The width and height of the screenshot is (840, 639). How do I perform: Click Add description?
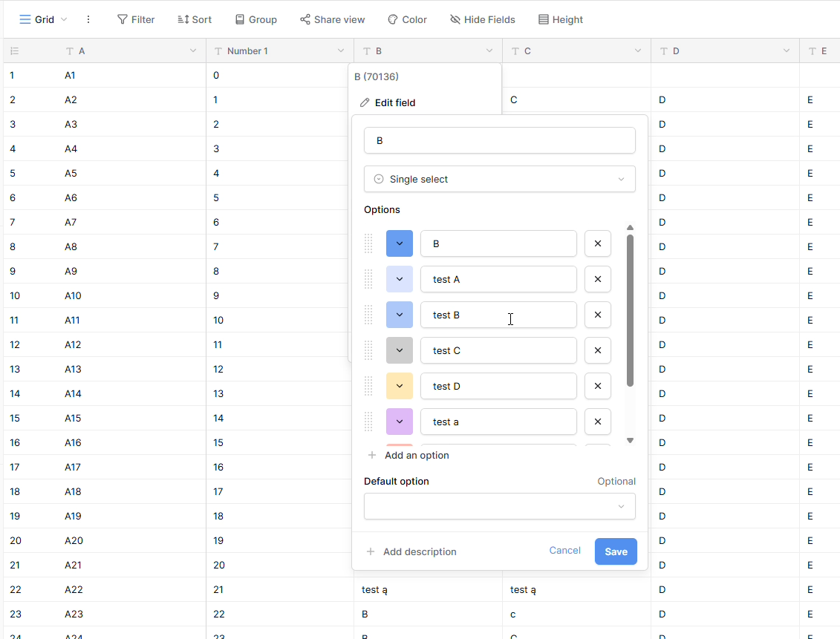[411, 551]
